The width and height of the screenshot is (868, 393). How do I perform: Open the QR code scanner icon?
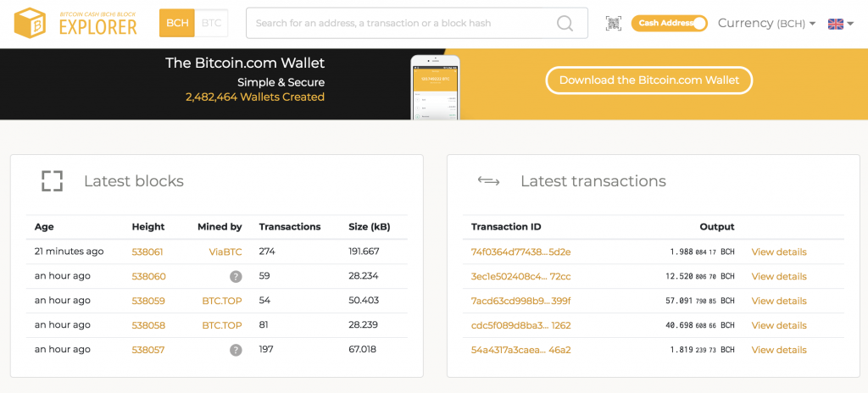[614, 24]
